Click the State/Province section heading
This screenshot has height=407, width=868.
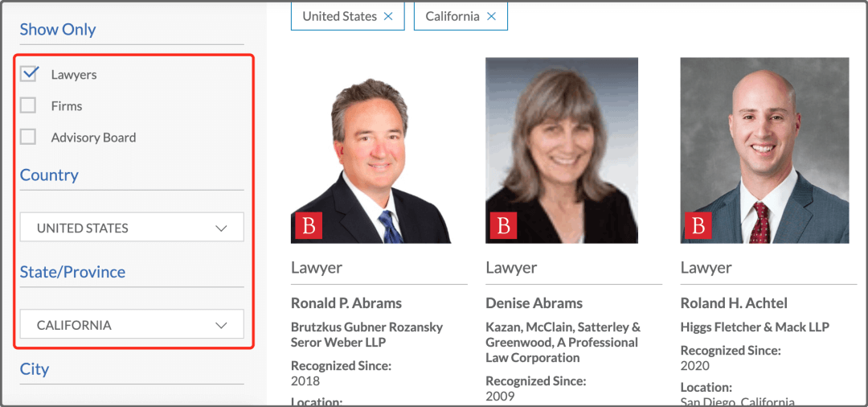(72, 272)
